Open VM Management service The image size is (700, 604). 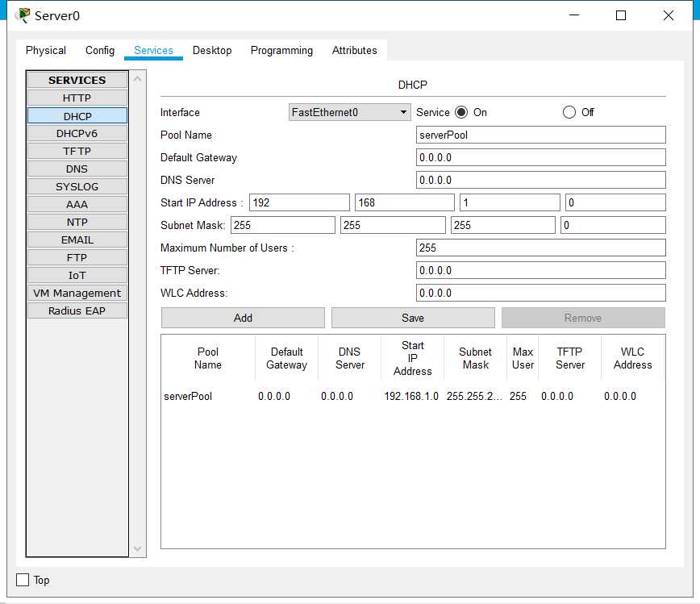(77, 293)
